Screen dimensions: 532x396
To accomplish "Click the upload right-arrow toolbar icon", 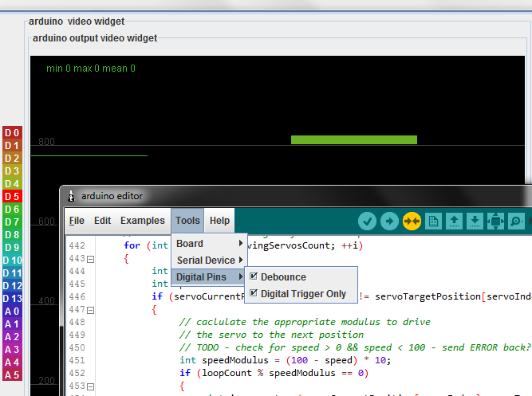I will point(389,222).
